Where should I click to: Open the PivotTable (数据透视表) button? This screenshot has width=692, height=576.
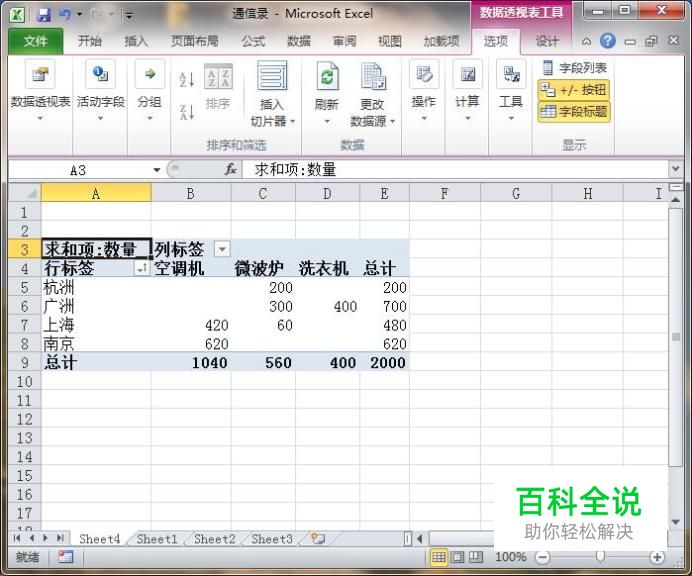click(40, 90)
